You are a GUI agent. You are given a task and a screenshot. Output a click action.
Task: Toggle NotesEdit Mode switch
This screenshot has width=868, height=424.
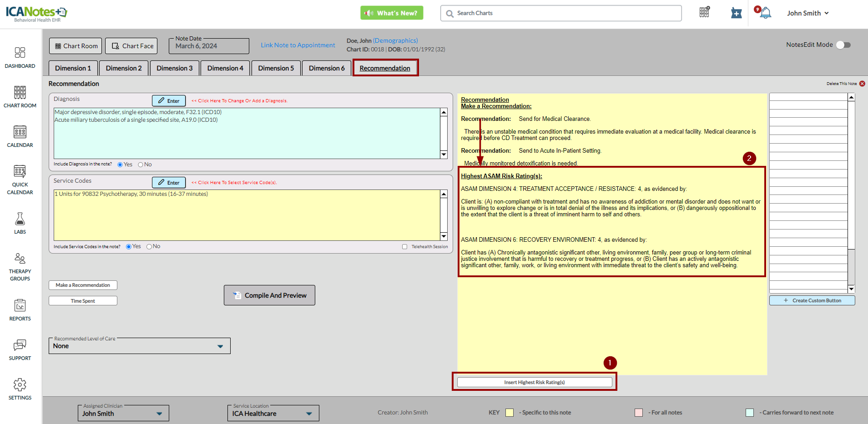[843, 45]
